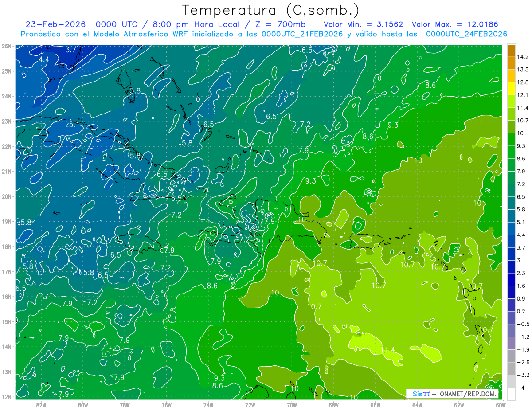Click the colorbar value "5.1"

(x=521, y=222)
